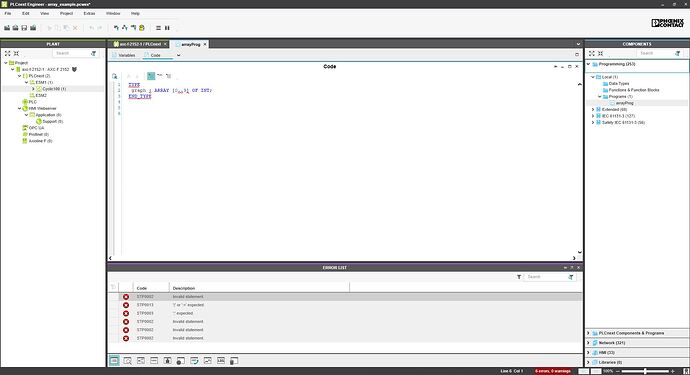
Task: Click the three-lines icon beside the pause icon
Action: tap(158, 28)
